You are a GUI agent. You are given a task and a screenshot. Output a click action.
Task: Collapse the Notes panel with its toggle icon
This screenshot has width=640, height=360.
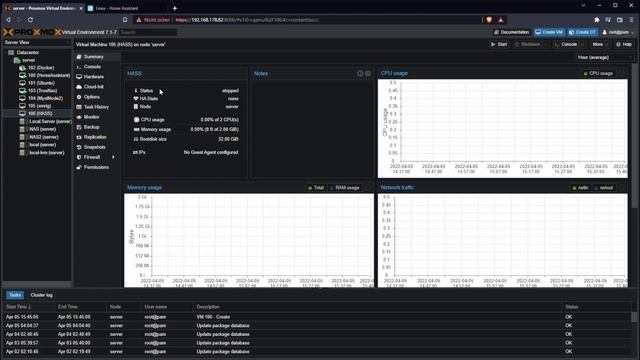pos(368,73)
